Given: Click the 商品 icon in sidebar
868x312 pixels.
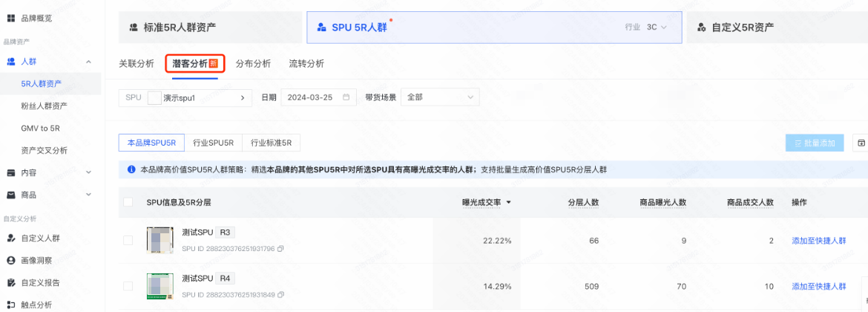Looking at the screenshot, I should (10, 195).
